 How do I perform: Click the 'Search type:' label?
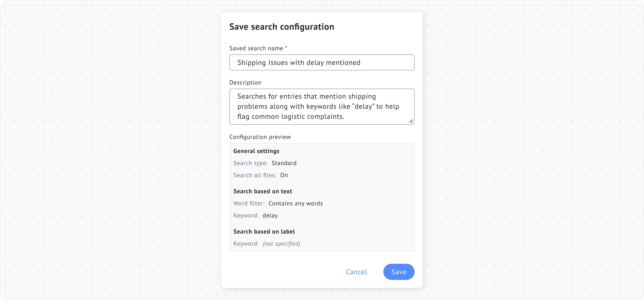click(x=251, y=163)
